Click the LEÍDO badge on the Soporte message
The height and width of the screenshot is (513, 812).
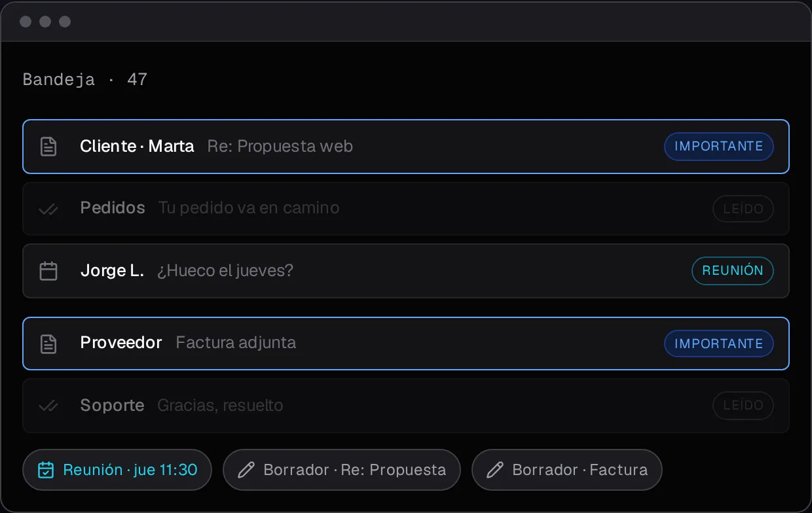(743, 406)
